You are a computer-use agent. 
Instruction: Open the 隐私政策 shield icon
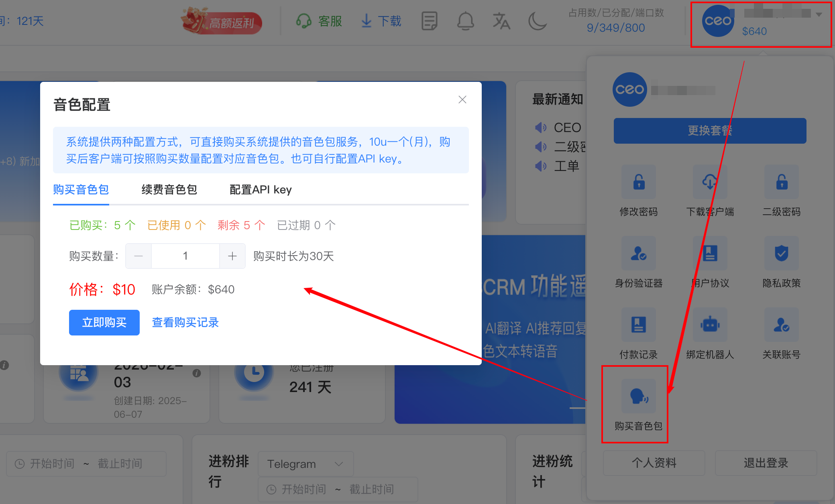tap(781, 254)
